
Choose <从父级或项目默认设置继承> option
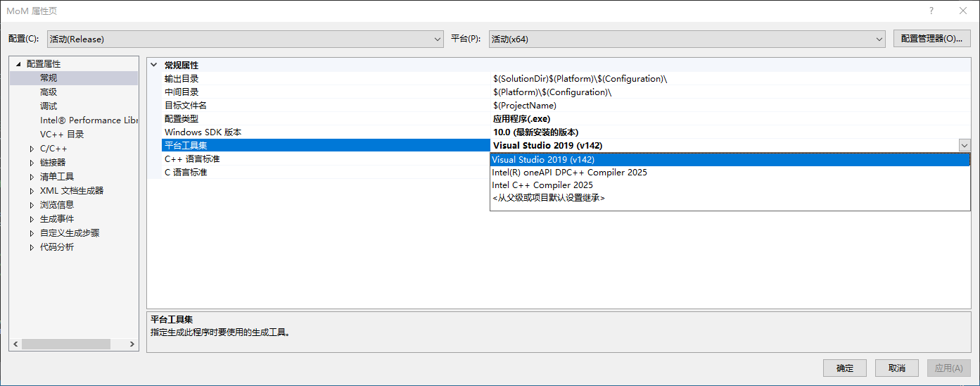(730, 198)
